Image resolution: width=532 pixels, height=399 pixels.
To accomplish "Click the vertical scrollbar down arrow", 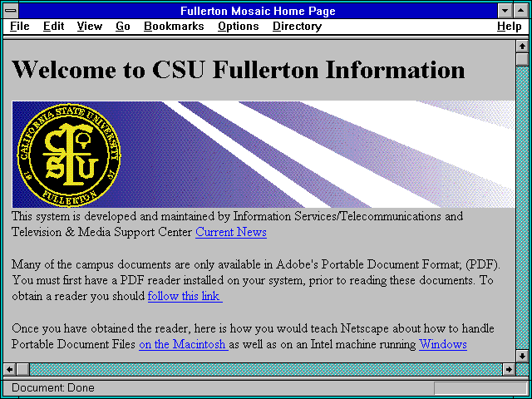I will pyautogui.click(x=522, y=356).
